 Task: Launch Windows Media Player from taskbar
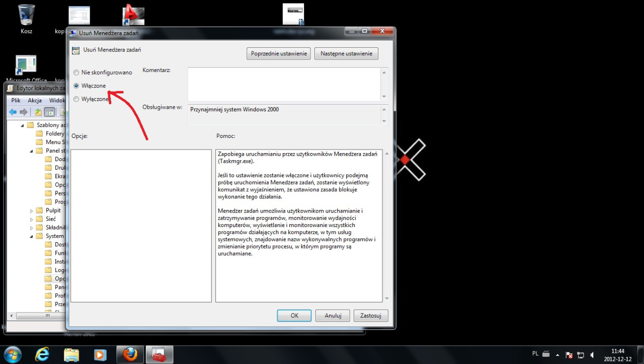pos(100,354)
